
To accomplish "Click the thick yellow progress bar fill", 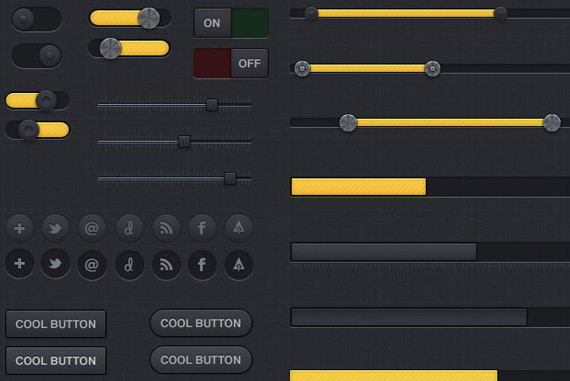I will tap(359, 187).
